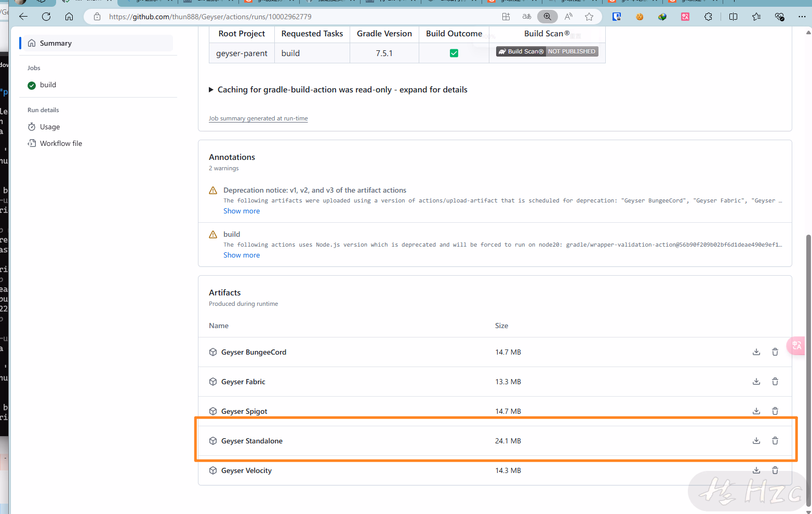
Task: Reload the current GitHub page
Action: pyautogui.click(x=46, y=17)
